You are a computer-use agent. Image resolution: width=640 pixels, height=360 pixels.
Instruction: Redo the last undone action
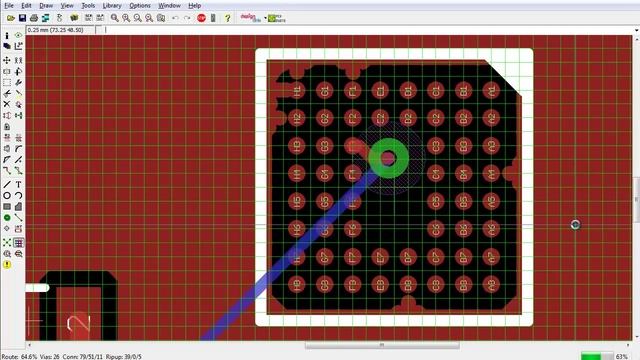click(187, 18)
